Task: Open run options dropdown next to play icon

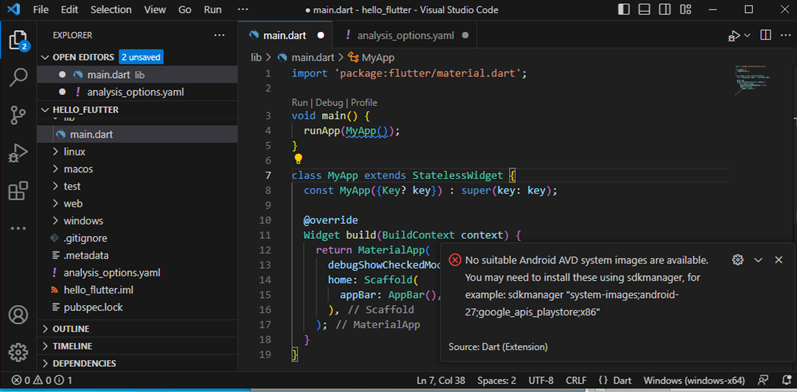Action: tap(747, 36)
